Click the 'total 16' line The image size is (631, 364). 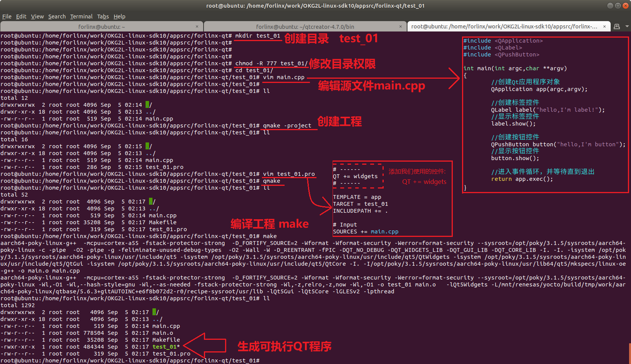tap(14, 139)
